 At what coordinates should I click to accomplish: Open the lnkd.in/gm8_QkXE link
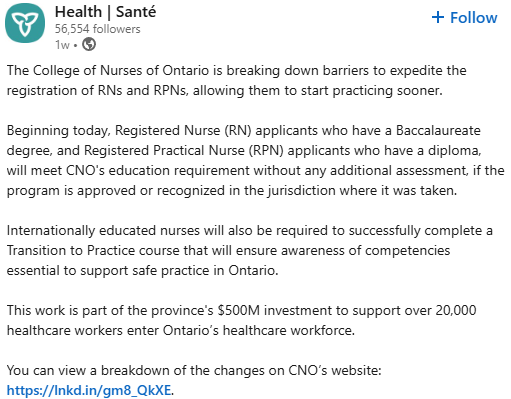pos(89,390)
